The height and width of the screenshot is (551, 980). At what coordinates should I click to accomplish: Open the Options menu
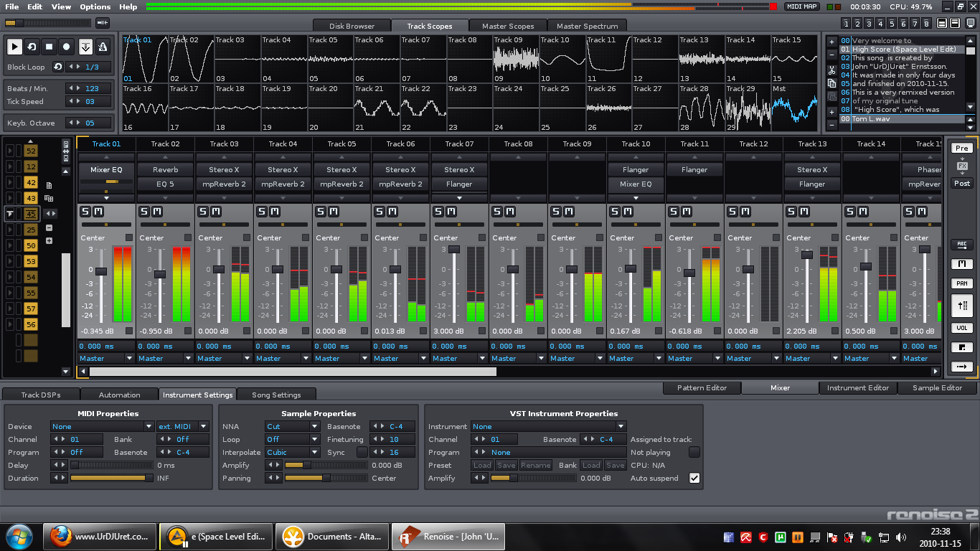pos(95,6)
